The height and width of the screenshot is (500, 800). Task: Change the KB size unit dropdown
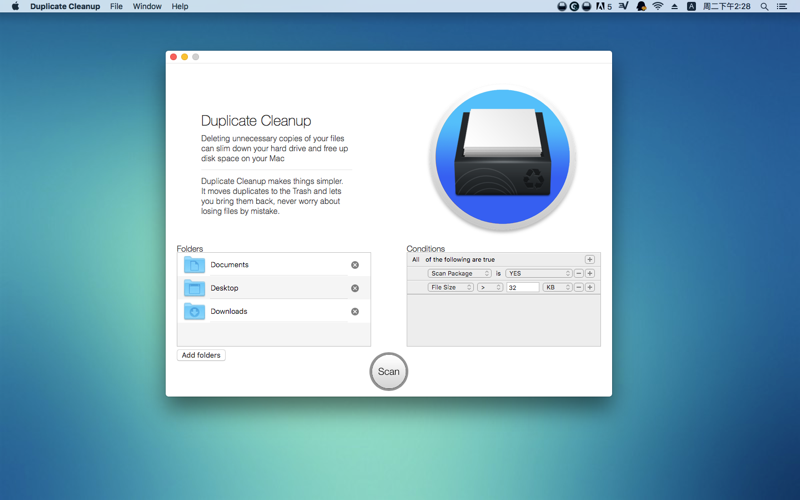557,288
